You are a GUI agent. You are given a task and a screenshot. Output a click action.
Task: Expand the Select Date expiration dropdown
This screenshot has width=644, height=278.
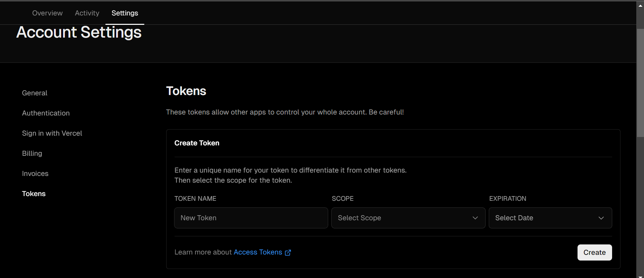[x=550, y=218]
